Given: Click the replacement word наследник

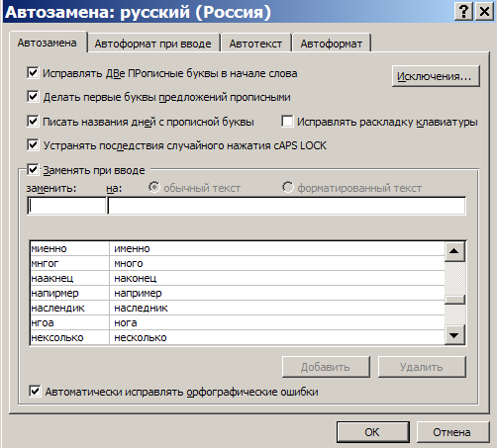Looking at the screenshot, I should point(141,308).
